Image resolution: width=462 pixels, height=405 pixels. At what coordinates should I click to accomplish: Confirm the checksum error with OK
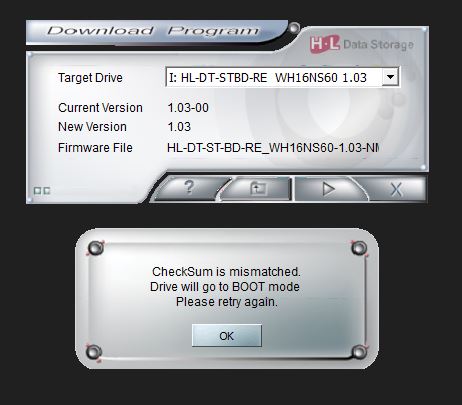227,336
